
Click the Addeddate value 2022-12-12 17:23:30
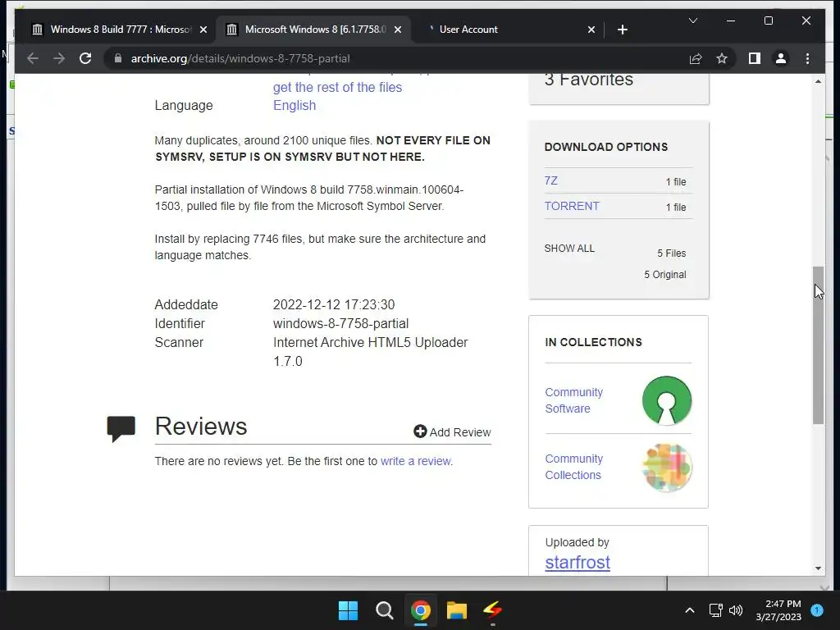[x=334, y=305]
